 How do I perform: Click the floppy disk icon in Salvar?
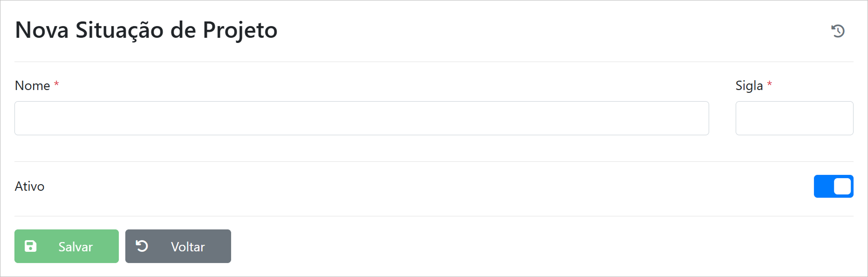pos(31,246)
